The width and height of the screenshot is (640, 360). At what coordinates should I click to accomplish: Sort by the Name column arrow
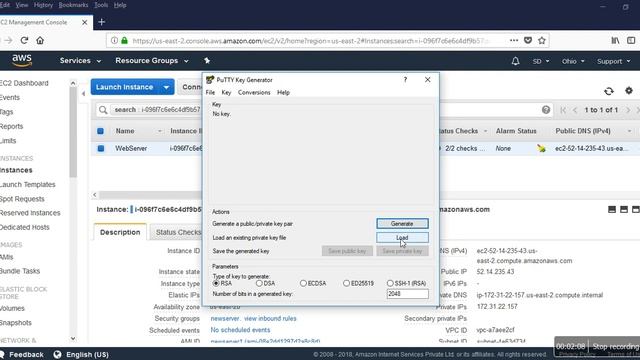(160, 131)
